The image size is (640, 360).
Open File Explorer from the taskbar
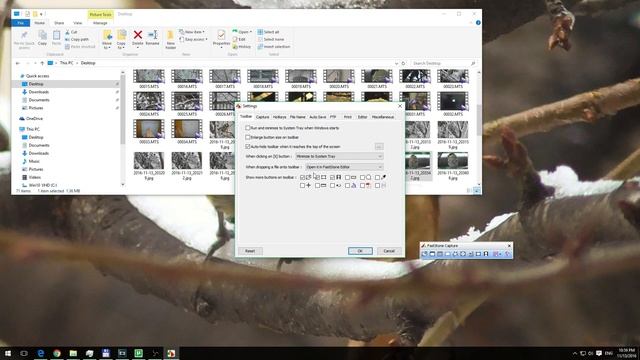(x=73, y=353)
